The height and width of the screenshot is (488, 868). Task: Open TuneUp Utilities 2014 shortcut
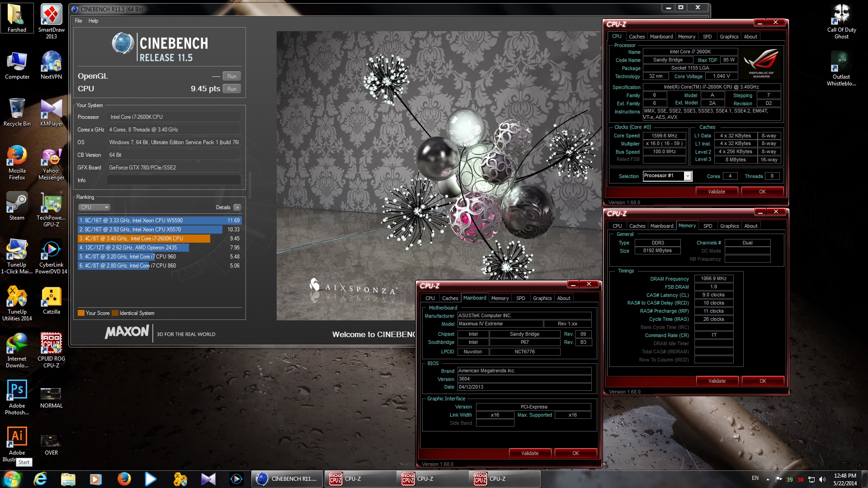point(17,303)
